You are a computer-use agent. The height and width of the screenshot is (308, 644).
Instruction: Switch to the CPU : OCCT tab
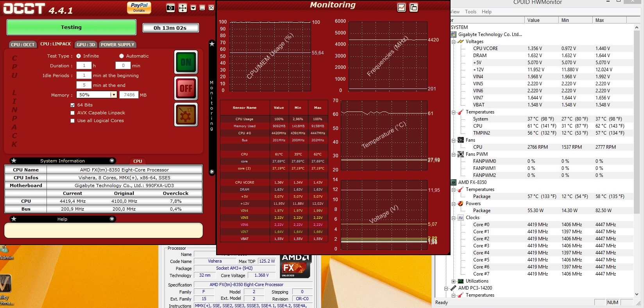click(x=23, y=45)
